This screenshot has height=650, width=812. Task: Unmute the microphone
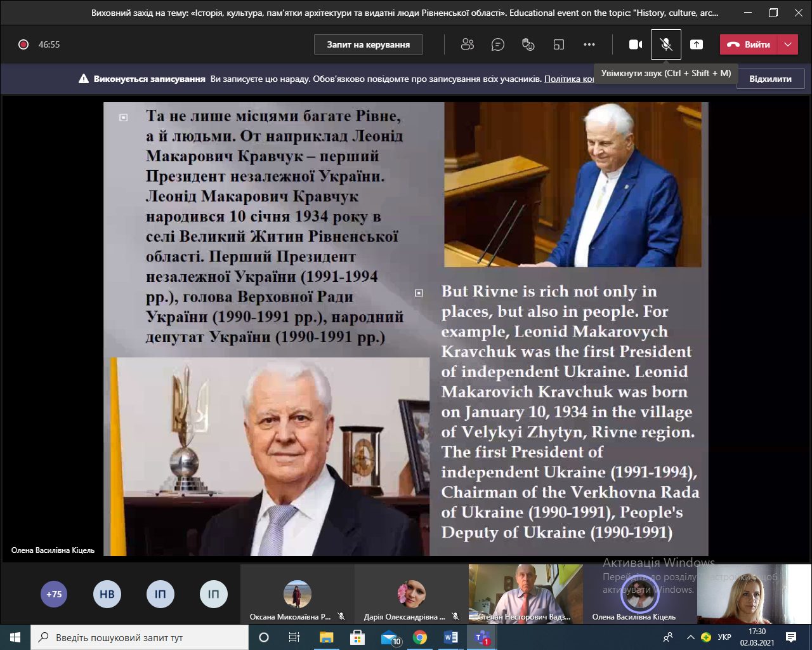click(665, 44)
